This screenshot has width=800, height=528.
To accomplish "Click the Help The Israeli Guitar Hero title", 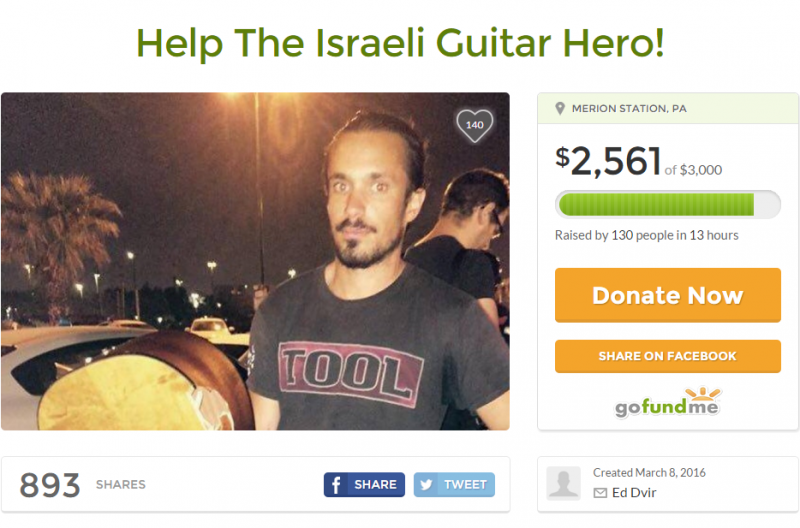I will (401, 43).
